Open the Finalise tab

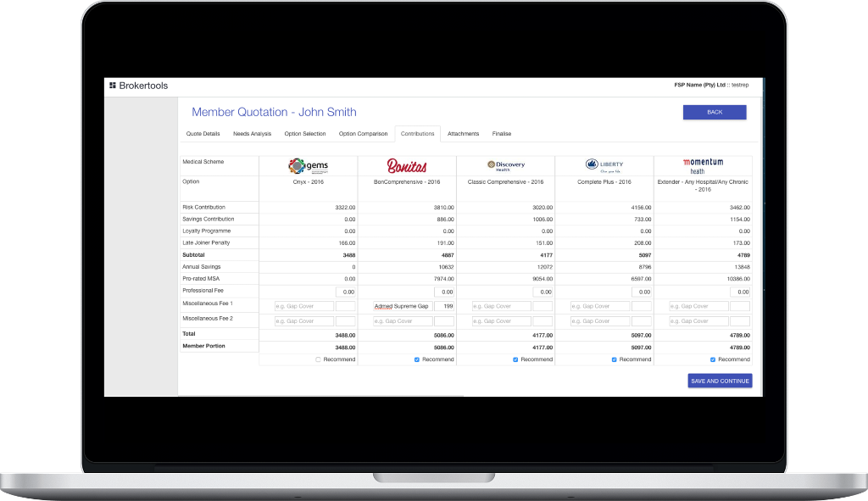(501, 134)
